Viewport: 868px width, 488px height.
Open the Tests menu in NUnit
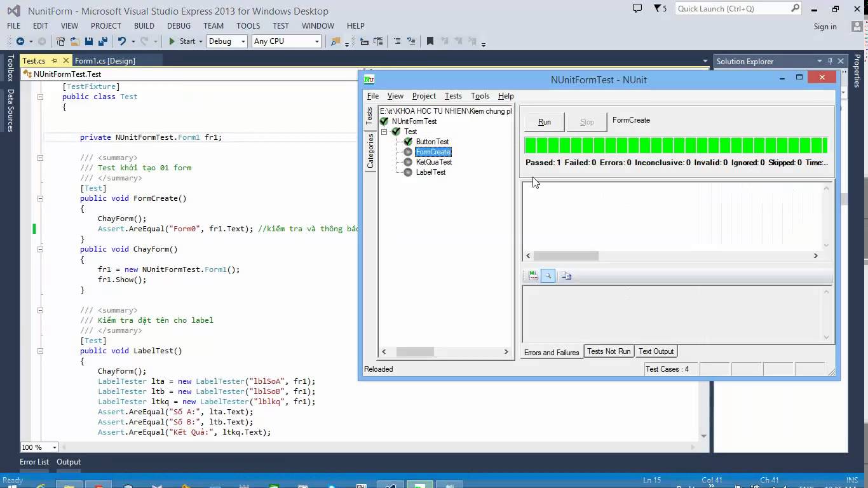click(x=453, y=96)
